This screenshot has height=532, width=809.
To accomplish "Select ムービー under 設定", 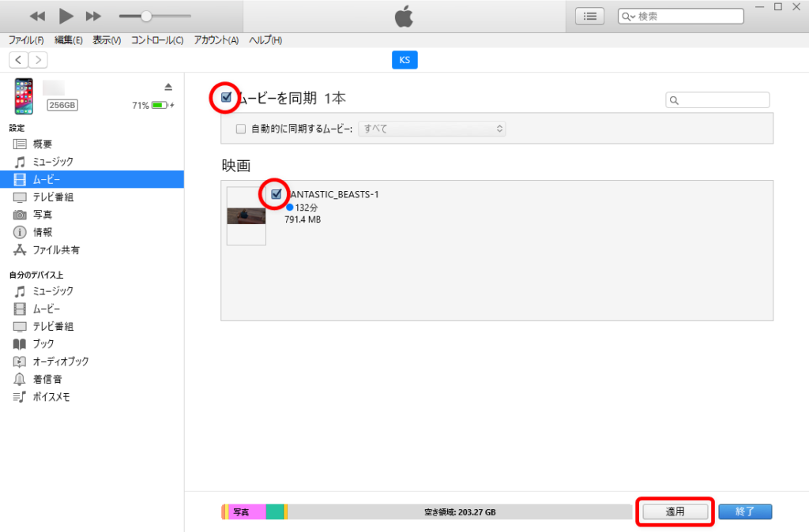I will pyautogui.click(x=92, y=179).
